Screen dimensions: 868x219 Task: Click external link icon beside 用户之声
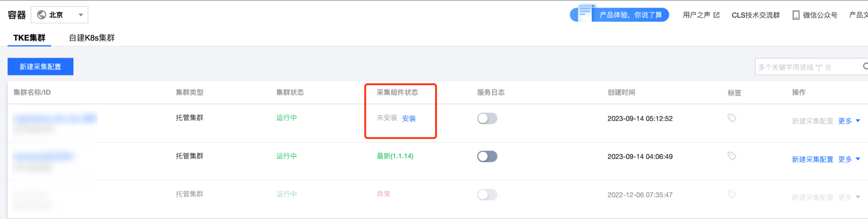click(x=716, y=15)
